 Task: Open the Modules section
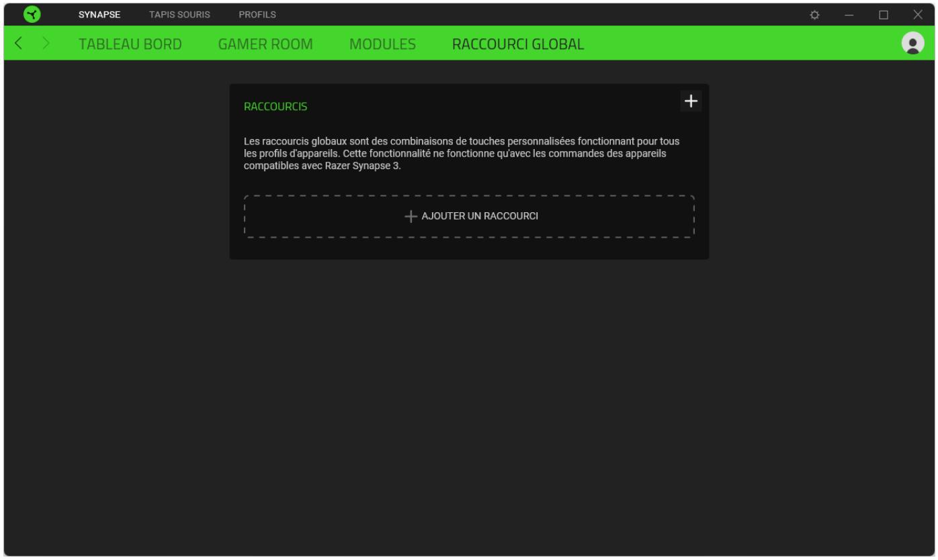tap(383, 44)
